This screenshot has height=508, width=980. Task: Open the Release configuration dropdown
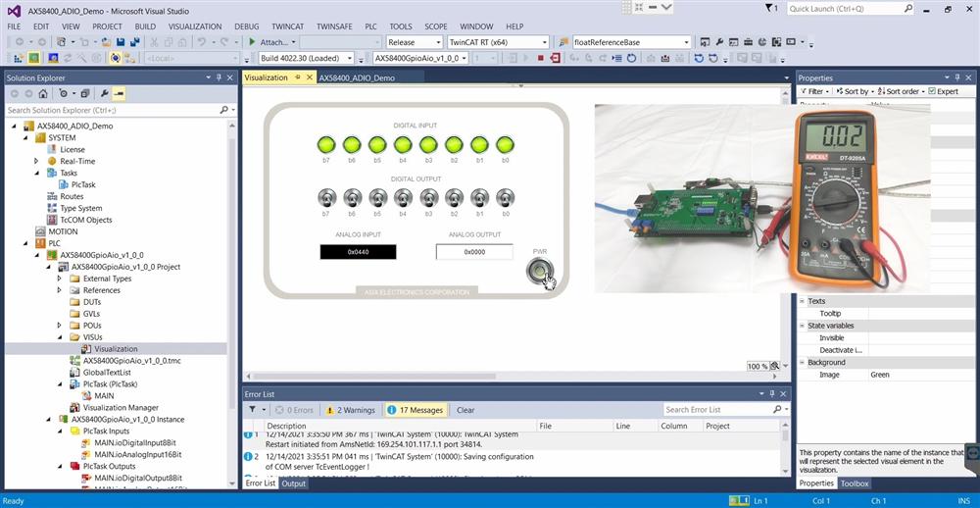[437, 42]
